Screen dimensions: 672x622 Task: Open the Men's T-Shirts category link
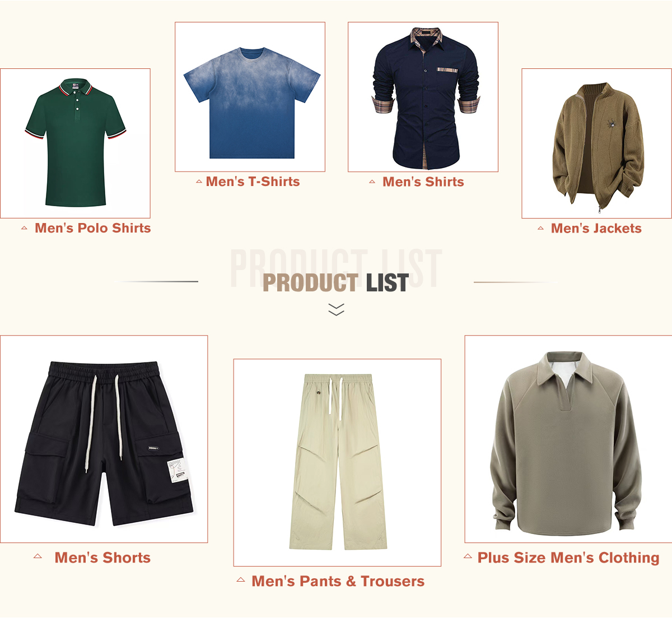tap(253, 182)
